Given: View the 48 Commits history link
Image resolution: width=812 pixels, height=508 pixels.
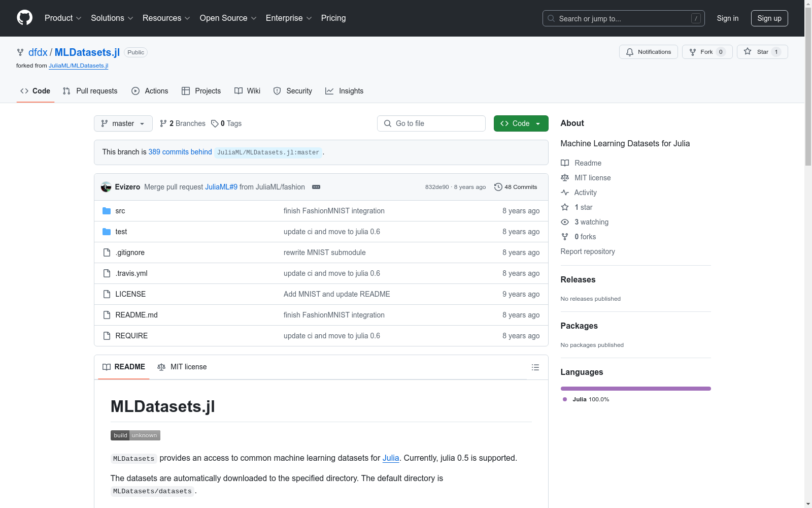Looking at the screenshot, I should tap(516, 187).
